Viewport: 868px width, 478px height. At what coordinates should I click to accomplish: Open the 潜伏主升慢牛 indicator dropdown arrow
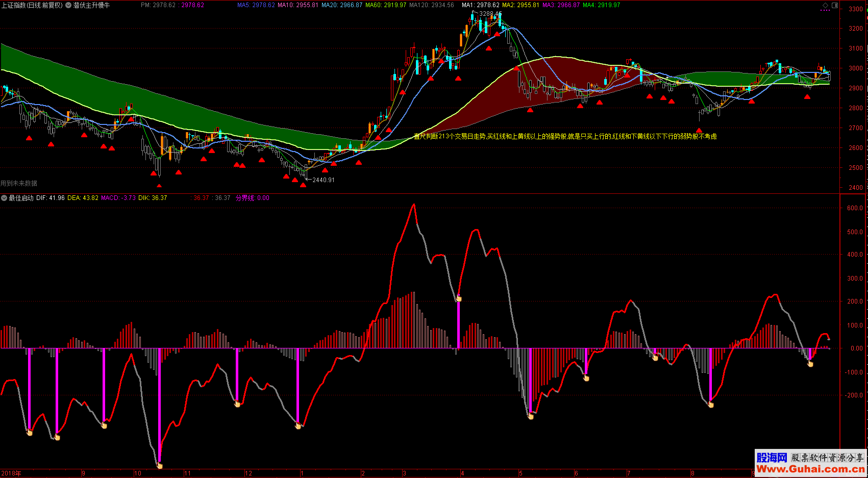click(x=68, y=5)
